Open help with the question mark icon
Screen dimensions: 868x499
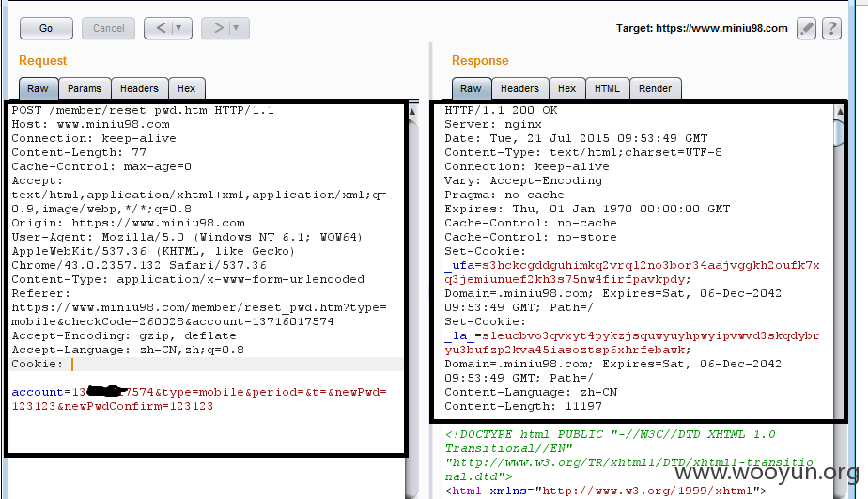[x=831, y=28]
